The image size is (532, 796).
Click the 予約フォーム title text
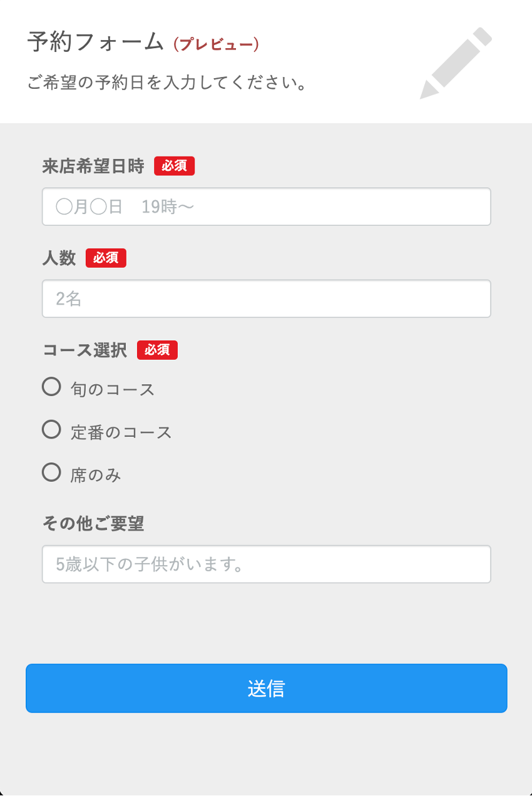(96, 43)
